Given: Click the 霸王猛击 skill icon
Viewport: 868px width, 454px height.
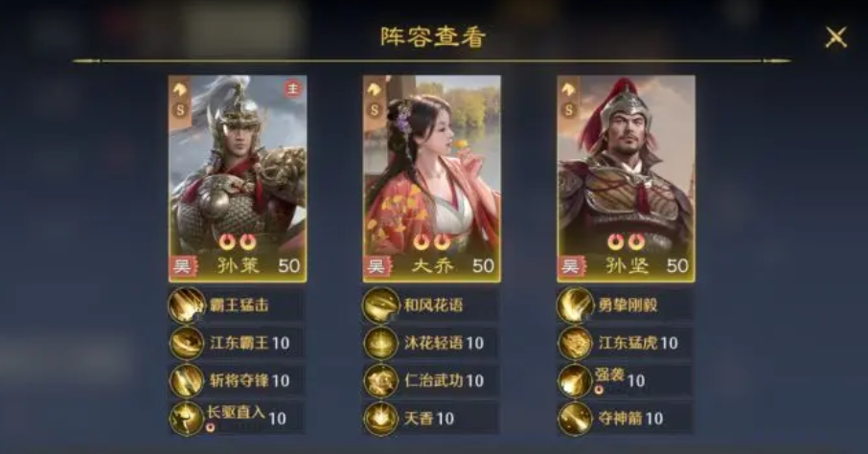Looking at the screenshot, I should 187,306.
